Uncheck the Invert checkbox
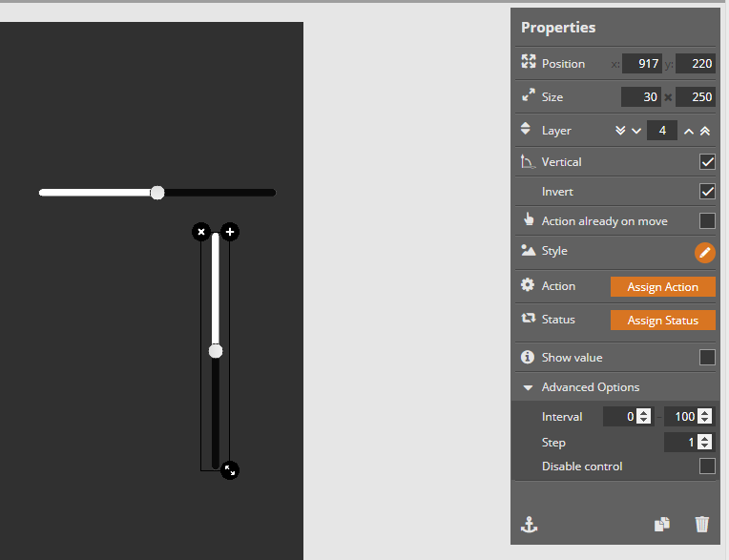The width and height of the screenshot is (729, 560). [707, 192]
